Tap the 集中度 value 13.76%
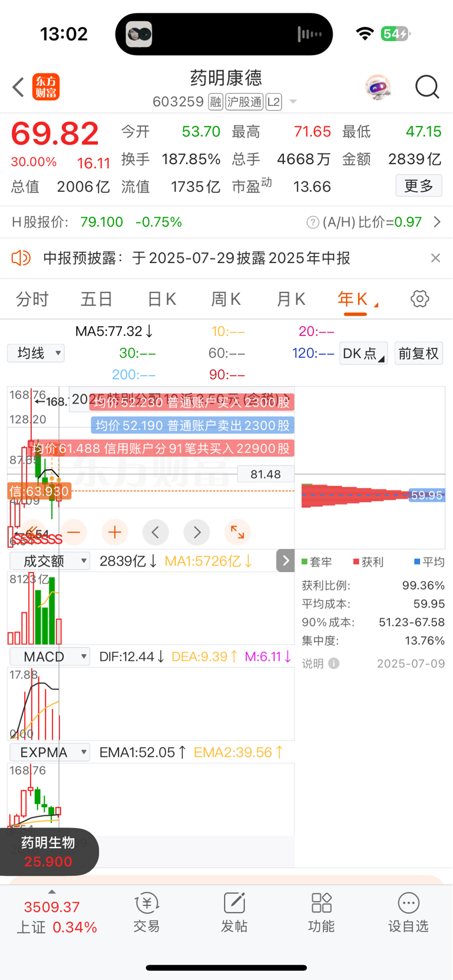The height and width of the screenshot is (980, 453). point(425,640)
